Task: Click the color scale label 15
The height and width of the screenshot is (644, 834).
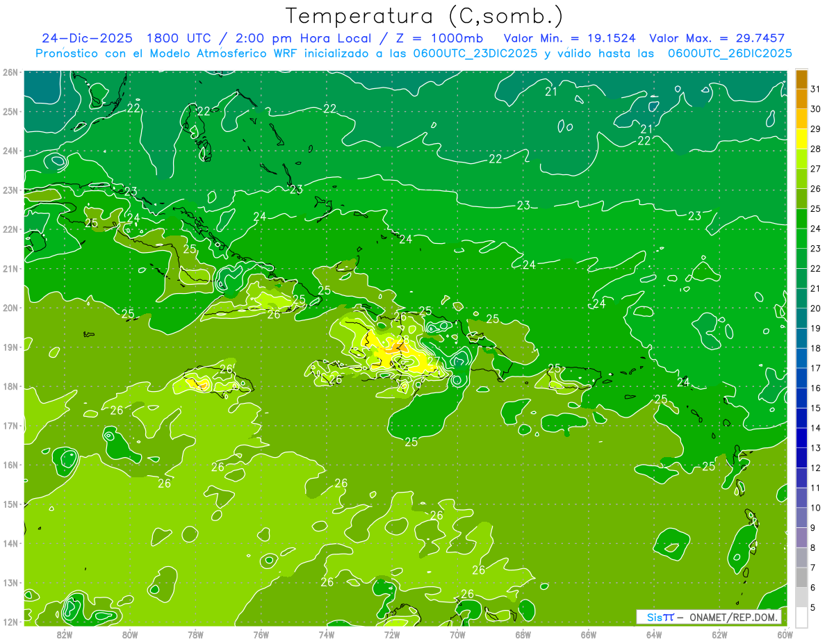Action: (816, 408)
